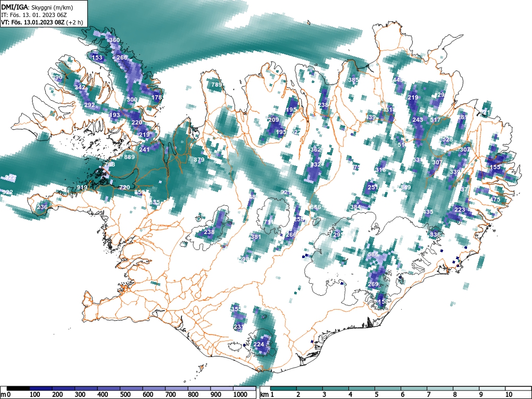The height and width of the screenshot is (399, 532).
Task: Click the visibility value '342' on the map
Action: pyautogui.click(x=80, y=88)
